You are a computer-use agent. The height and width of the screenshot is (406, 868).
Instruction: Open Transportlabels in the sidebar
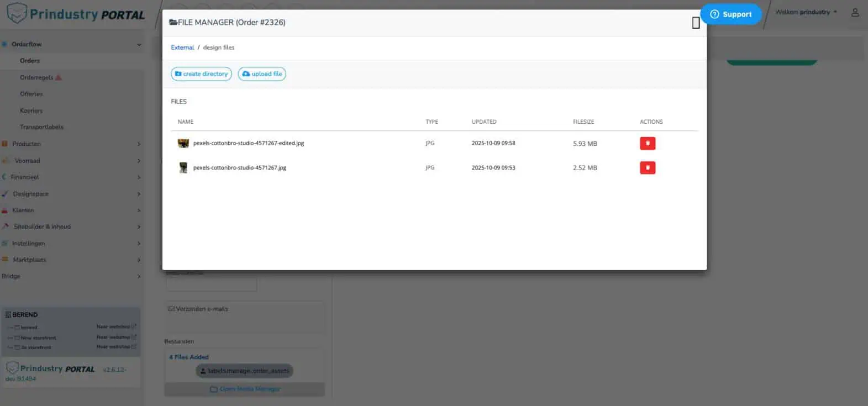pyautogui.click(x=41, y=127)
